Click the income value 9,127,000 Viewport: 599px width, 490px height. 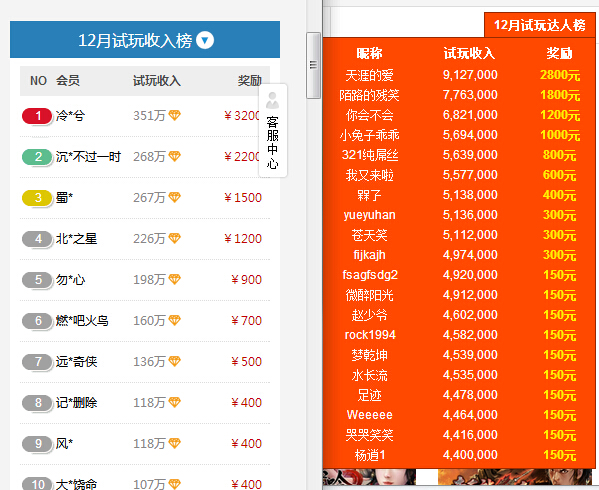470,75
